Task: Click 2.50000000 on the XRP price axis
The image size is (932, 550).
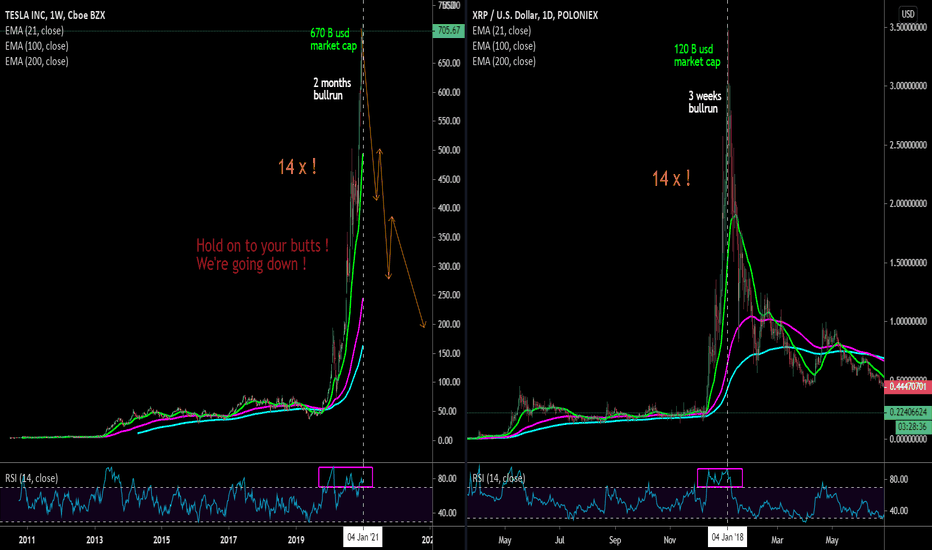Action: pyautogui.click(x=908, y=145)
